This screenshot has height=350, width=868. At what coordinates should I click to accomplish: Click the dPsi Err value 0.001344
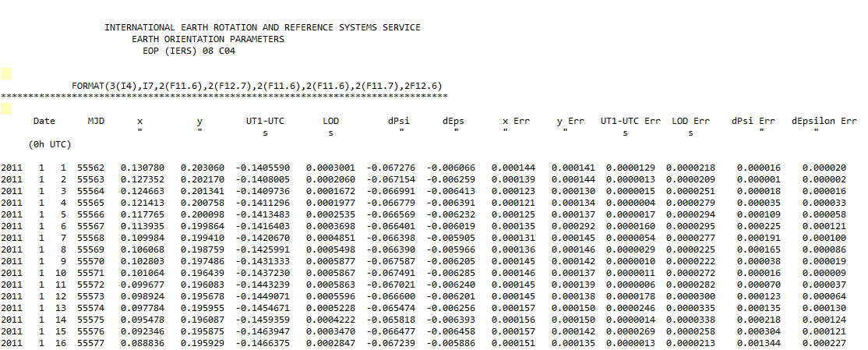click(x=753, y=343)
